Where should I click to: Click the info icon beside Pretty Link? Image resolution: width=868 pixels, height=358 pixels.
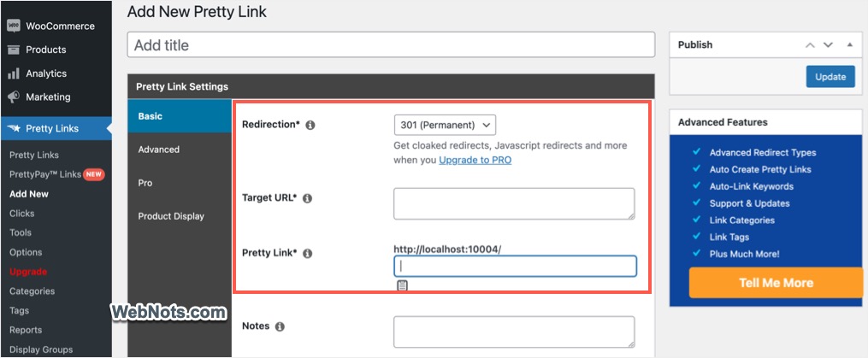[308, 254]
